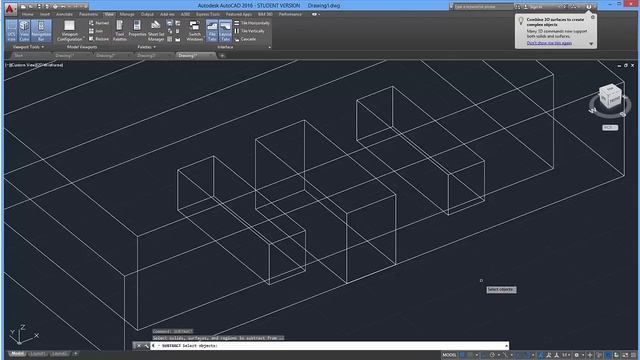This screenshot has width=640, height=360.
Task: Open the annotation scale 1:1 dropdown
Action: click(x=566, y=356)
